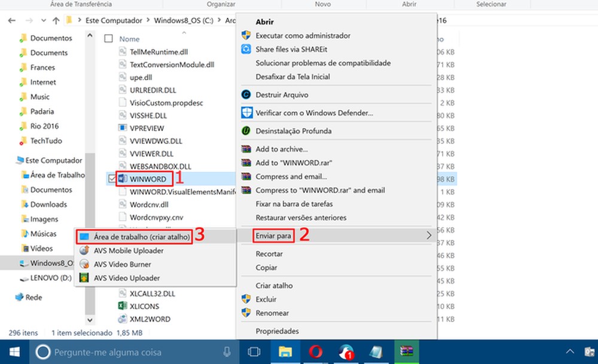The height and width of the screenshot is (364, 598).
Task: Click the WinRAR icon in the taskbar
Action: coord(407,351)
